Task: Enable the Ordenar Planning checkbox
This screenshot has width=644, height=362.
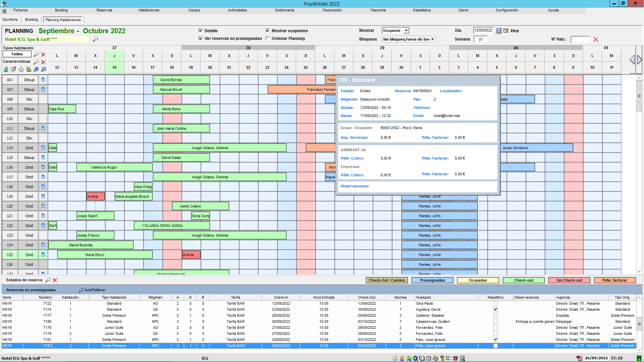Action: [x=268, y=39]
